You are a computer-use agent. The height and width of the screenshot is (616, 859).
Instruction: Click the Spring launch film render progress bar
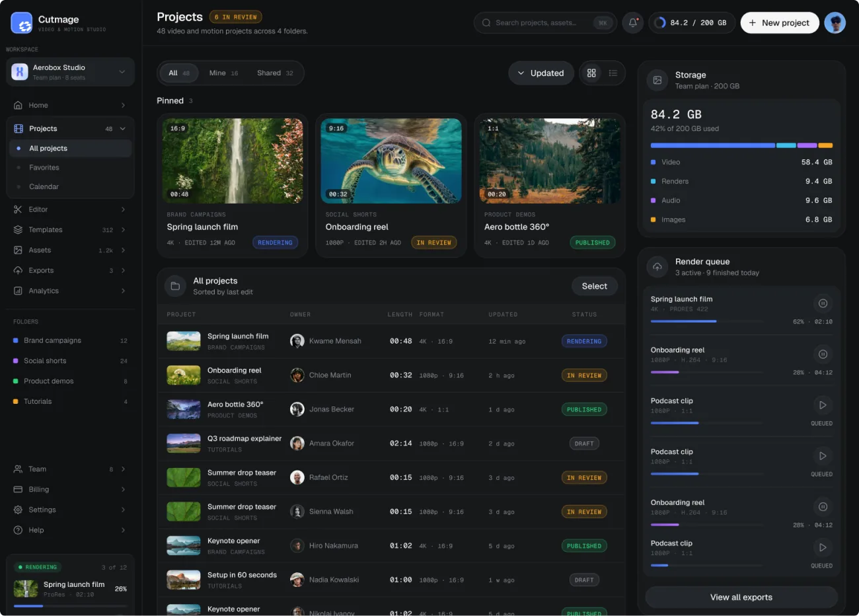pos(707,321)
